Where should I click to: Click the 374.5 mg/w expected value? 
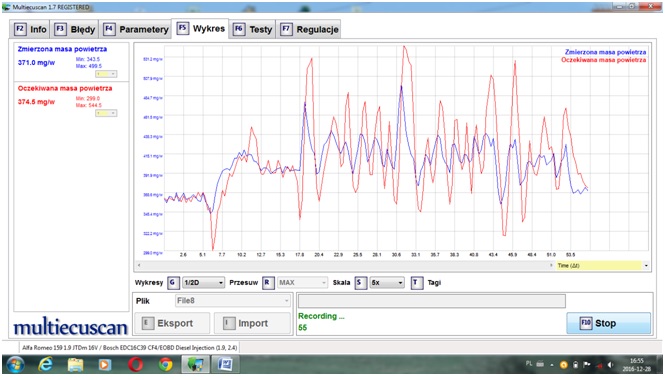click(36, 102)
